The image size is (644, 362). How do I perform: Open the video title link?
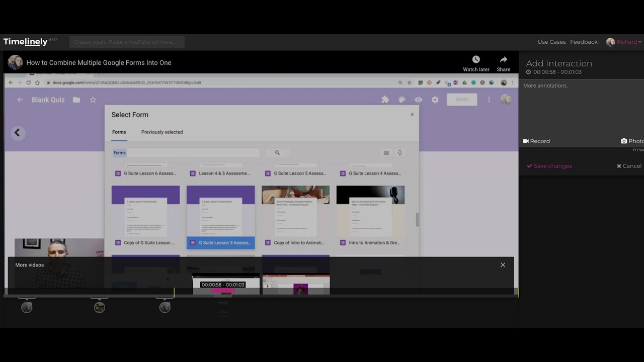99,63
